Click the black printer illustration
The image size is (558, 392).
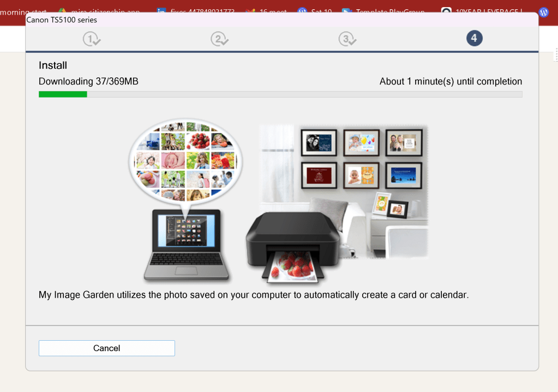[x=293, y=247]
